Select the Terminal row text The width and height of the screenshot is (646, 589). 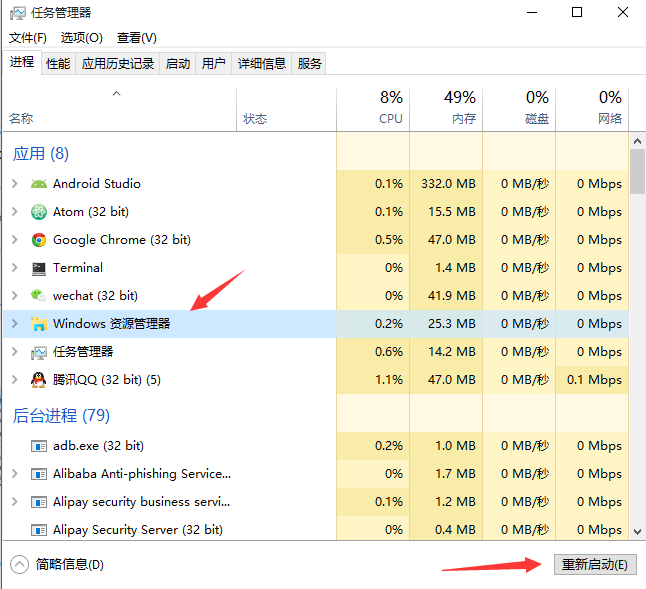(x=78, y=268)
